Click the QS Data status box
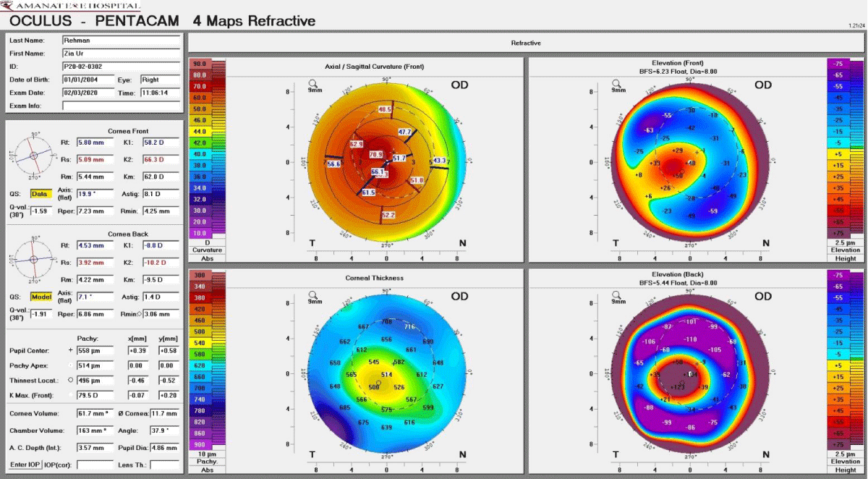The width and height of the screenshot is (868, 479). click(40, 193)
